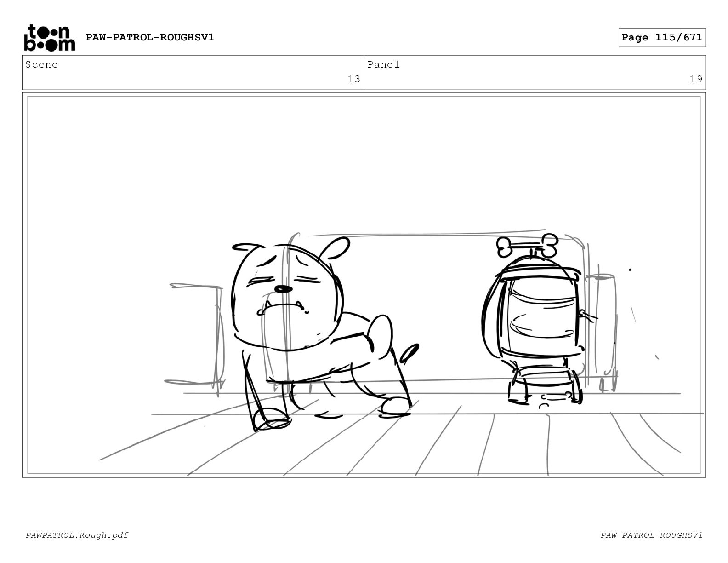Click the footer PAW-PATROL-ROUGHSV1 text

pyautogui.click(x=651, y=535)
